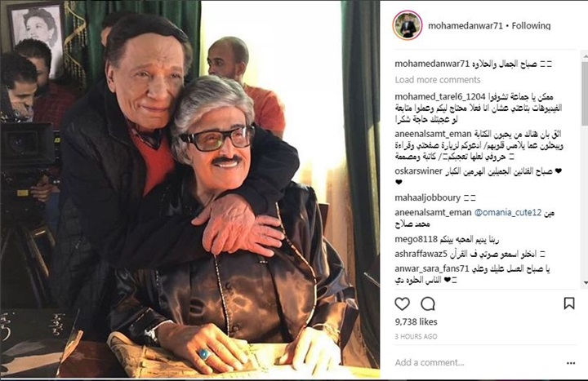Open the comment bubble icon

coord(427,303)
